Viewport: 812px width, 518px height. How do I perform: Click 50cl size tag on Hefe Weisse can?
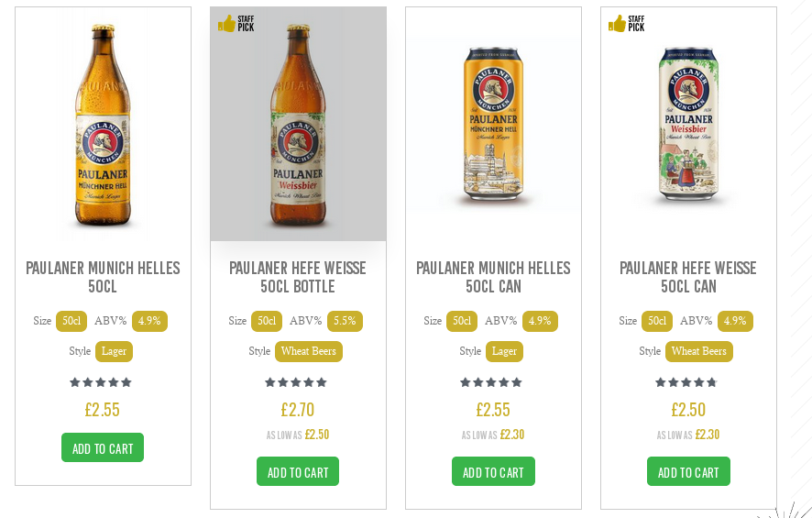click(x=657, y=321)
